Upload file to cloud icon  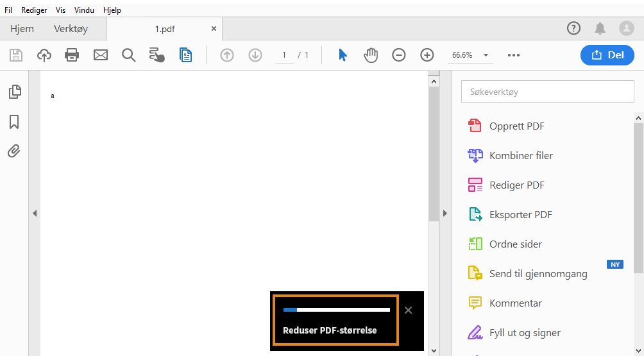(x=44, y=55)
